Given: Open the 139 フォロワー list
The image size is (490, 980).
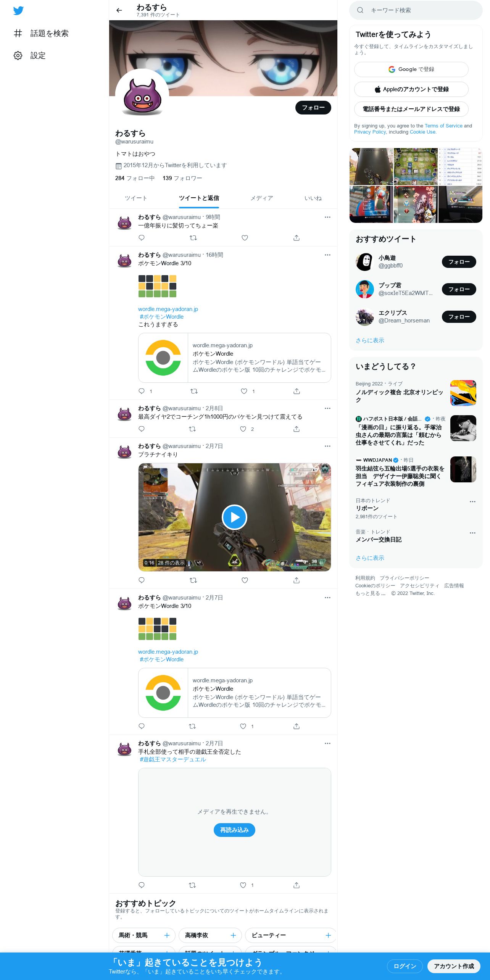Looking at the screenshot, I should [182, 178].
